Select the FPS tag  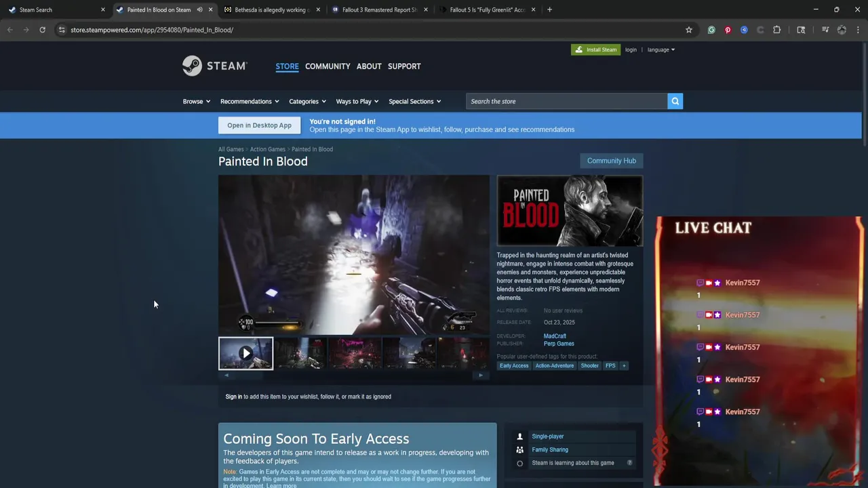[610, 366]
